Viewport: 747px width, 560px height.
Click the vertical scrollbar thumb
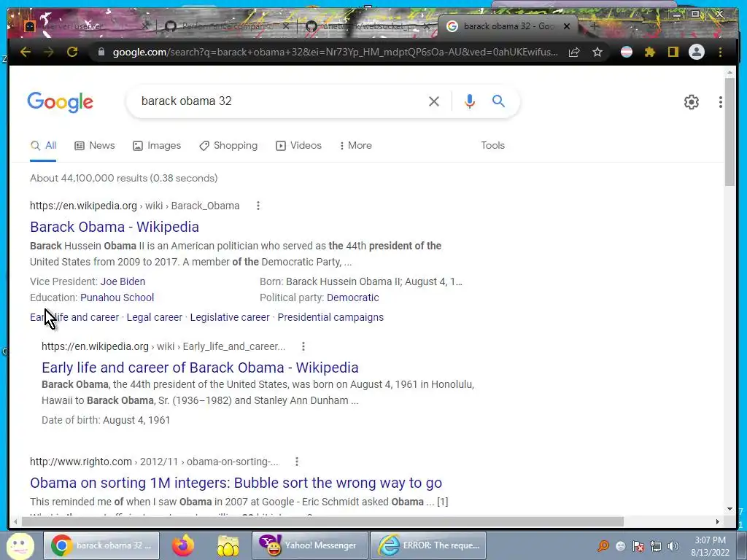[x=729, y=131]
